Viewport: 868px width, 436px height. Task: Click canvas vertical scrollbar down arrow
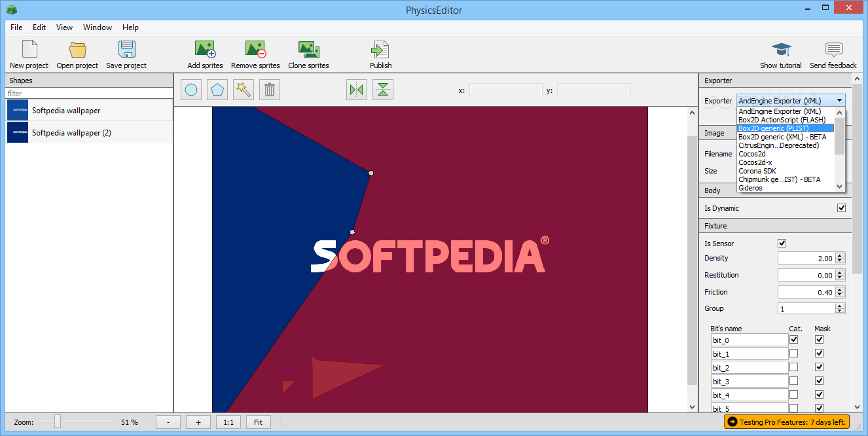click(x=693, y=407)
